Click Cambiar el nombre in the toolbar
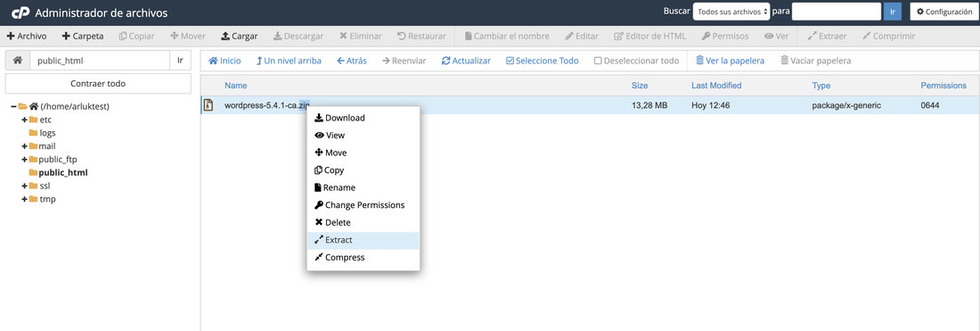980x331 pixels. [x=507, y=37]
